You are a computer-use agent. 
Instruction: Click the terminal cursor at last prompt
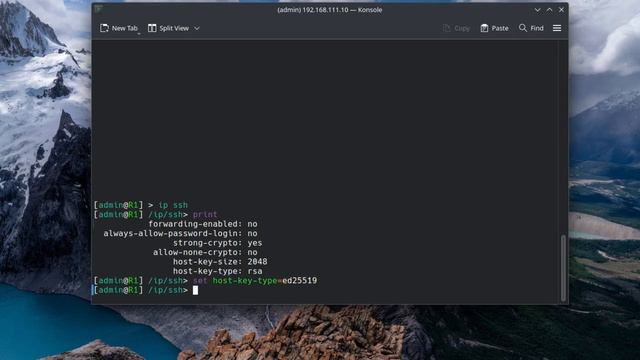coord(195,290)
